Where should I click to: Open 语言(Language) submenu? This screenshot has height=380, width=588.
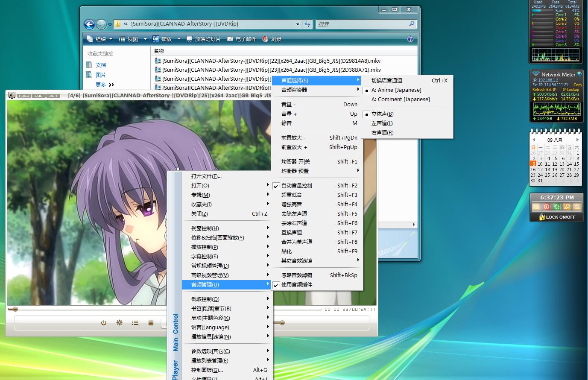pos(226,327)
